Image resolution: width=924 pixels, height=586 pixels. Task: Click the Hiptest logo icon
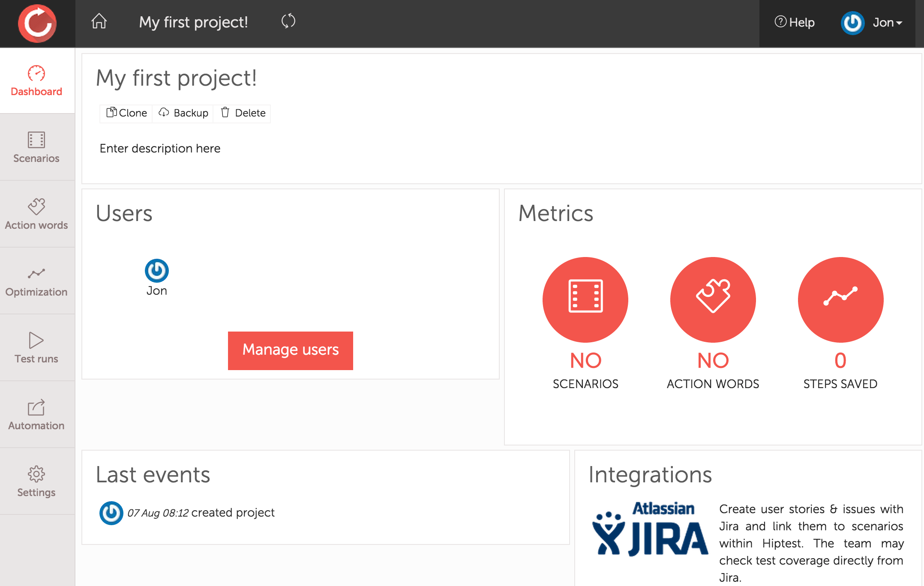37,24
